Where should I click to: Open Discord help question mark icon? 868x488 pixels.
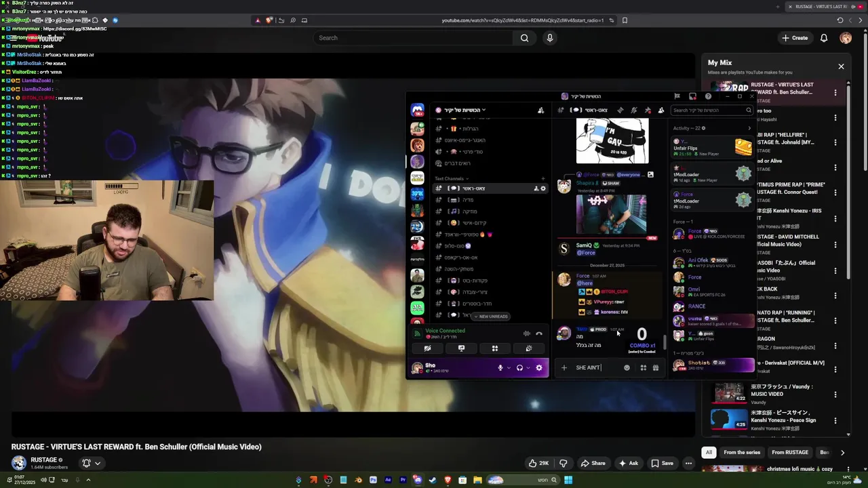click(708, 96)
